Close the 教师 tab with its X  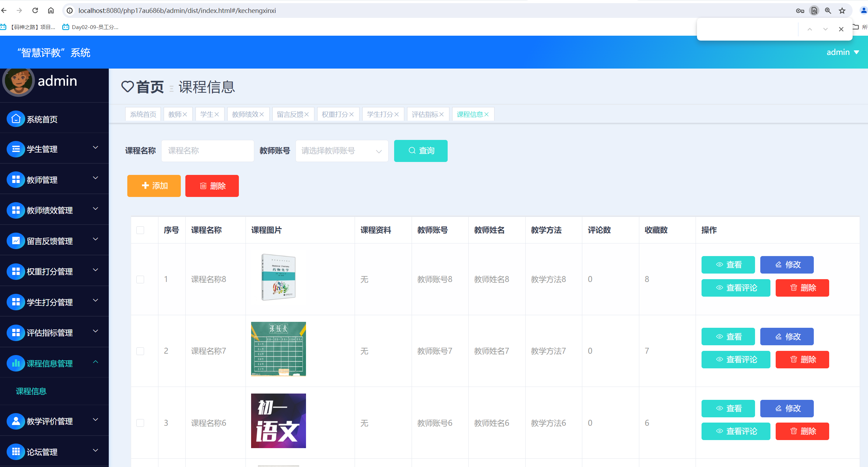(185, 114)
